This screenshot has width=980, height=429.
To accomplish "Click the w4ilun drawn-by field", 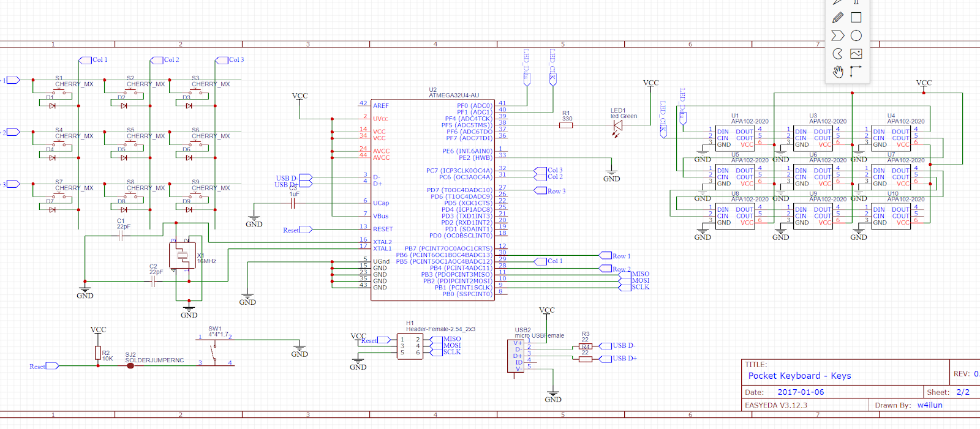I will click(x=930, y=405).
